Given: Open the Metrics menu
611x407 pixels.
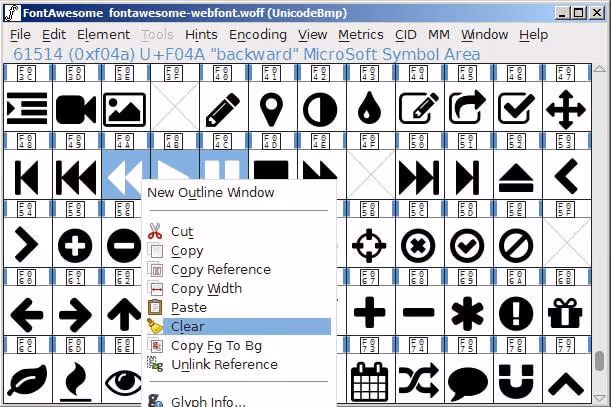Looking at the screenshot, I should click(360, 35).
